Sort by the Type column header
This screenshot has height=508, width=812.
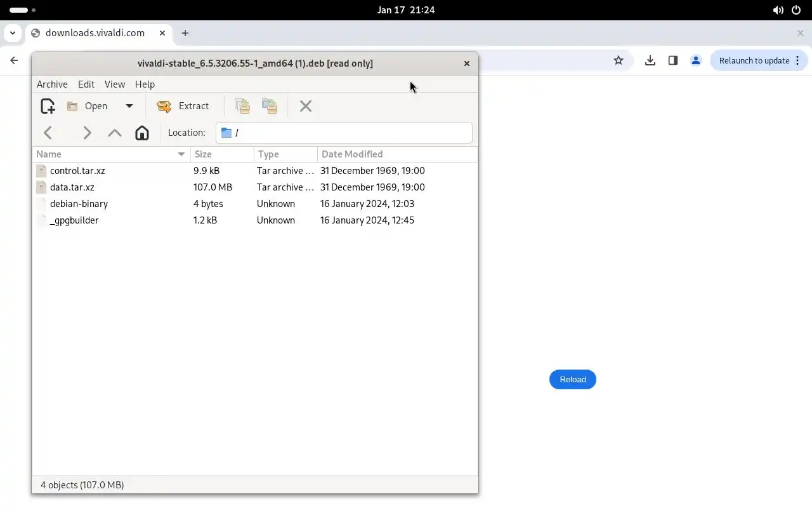point(285,154)
